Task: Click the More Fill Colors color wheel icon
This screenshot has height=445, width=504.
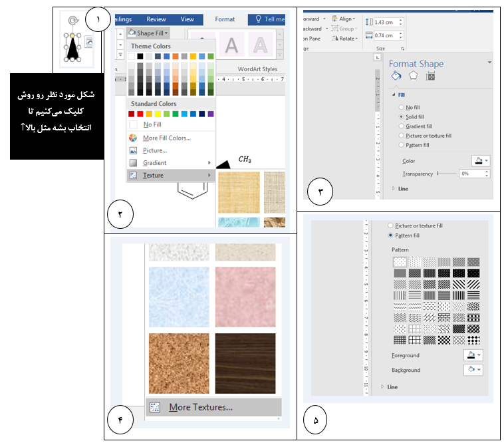Action: (x=133, y=138)
